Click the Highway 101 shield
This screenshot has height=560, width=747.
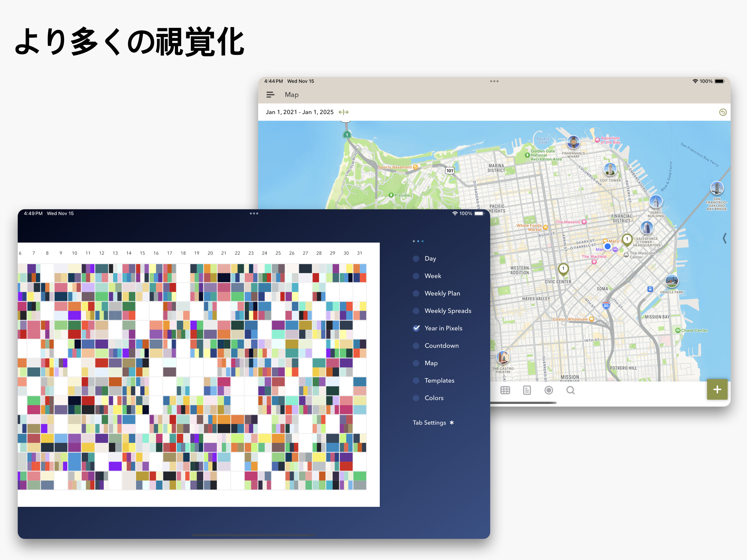450,171
